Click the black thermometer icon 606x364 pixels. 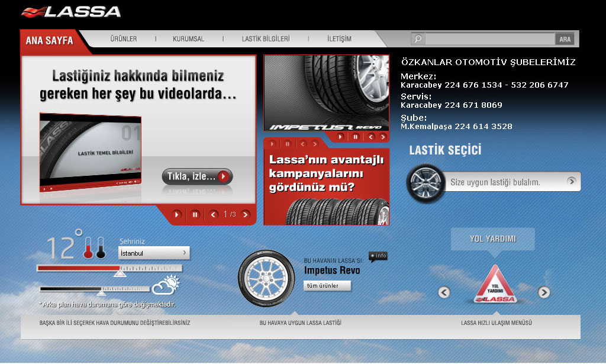(101, 247)
